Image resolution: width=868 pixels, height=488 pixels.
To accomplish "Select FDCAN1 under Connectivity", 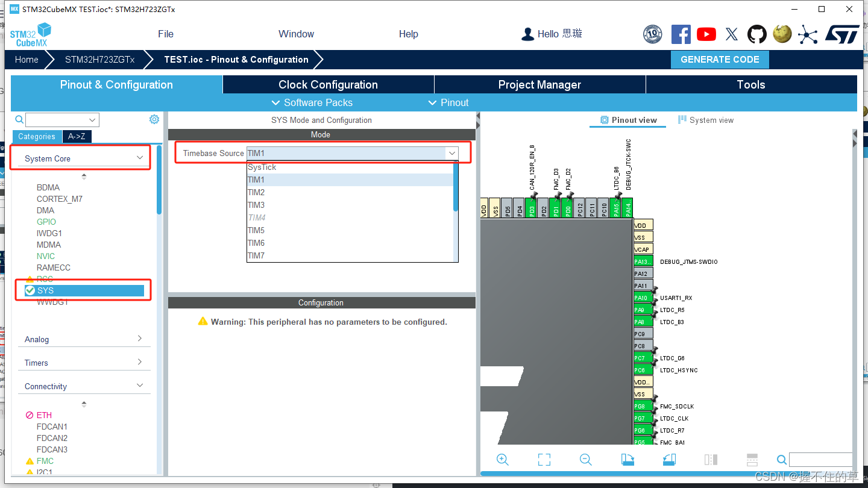I will tap(52, 427).
